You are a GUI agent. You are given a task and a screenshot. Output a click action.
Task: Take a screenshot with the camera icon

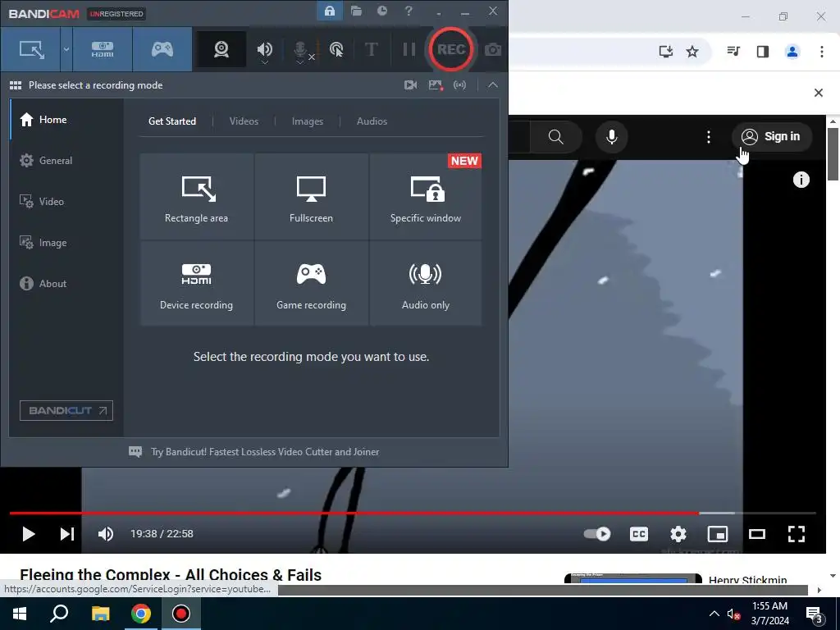coord(493,50)
